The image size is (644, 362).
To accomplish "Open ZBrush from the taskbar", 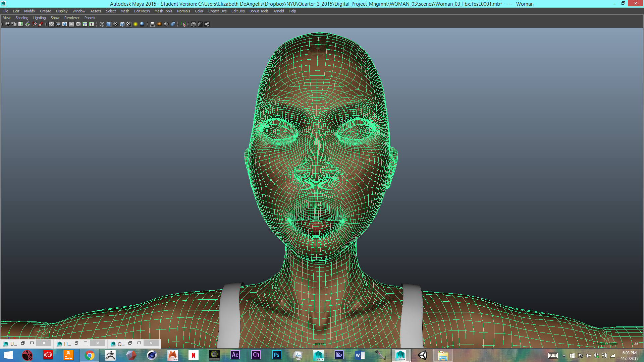I will [110, 355].
